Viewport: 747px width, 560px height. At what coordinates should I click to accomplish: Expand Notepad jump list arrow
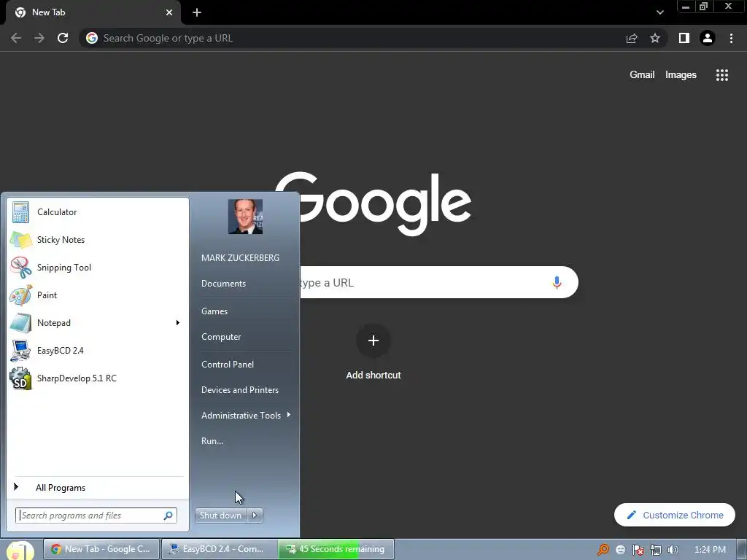178,323
